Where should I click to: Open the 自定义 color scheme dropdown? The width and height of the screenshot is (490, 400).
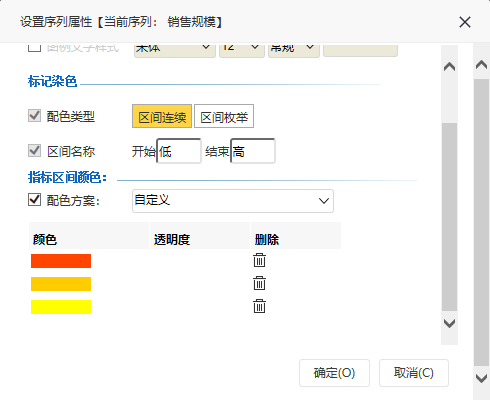(x=233, y=201)
